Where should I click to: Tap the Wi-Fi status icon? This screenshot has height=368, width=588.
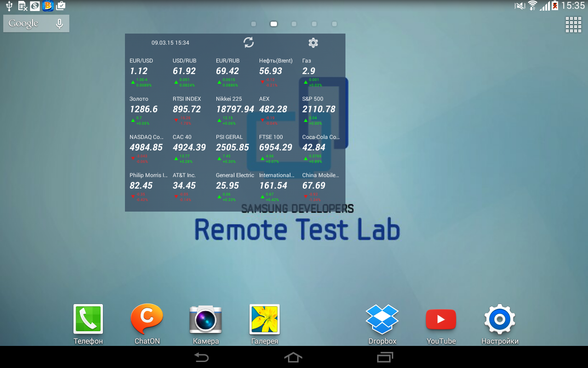pyautogui.click(x=532, y=6)
